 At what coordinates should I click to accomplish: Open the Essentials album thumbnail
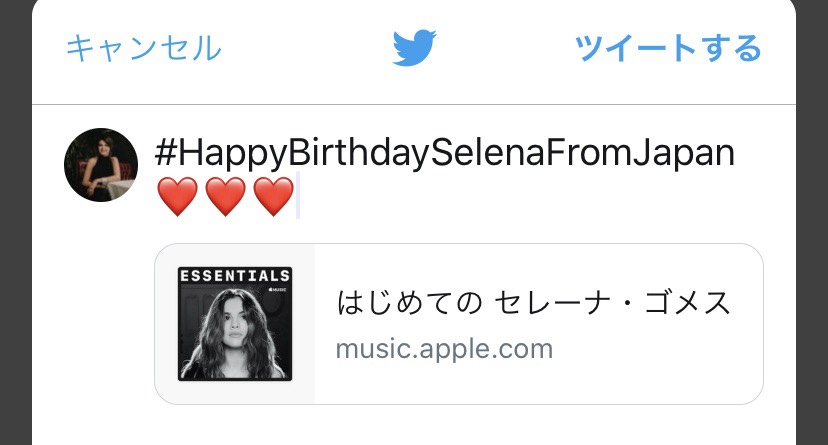pyautogui.click(x=235, y=324)
